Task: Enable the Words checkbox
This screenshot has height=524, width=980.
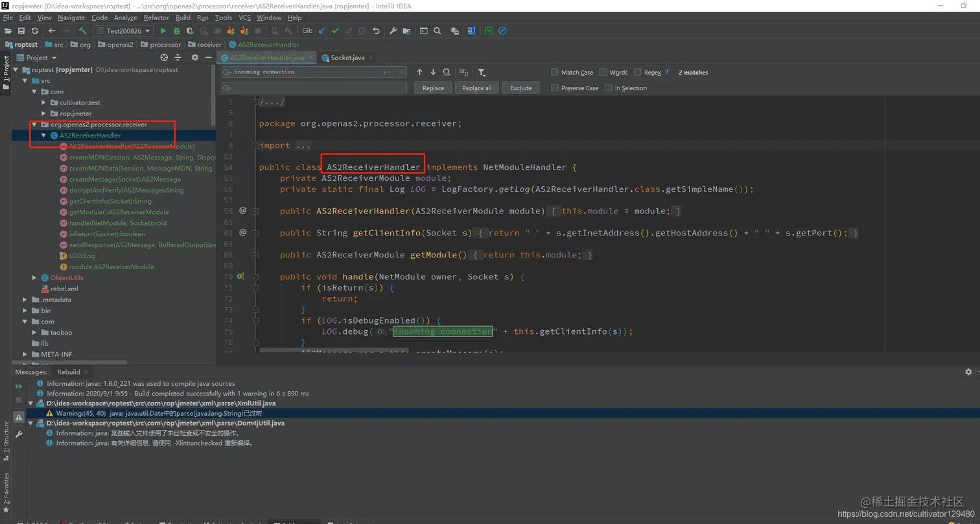Action: [603, 72]
